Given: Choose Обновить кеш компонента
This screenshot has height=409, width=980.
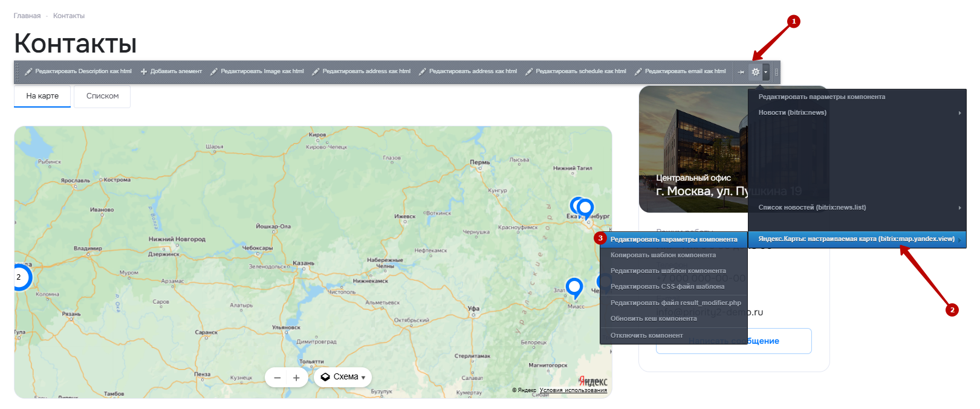Looking at the screenshot, I should click(673, 318).
